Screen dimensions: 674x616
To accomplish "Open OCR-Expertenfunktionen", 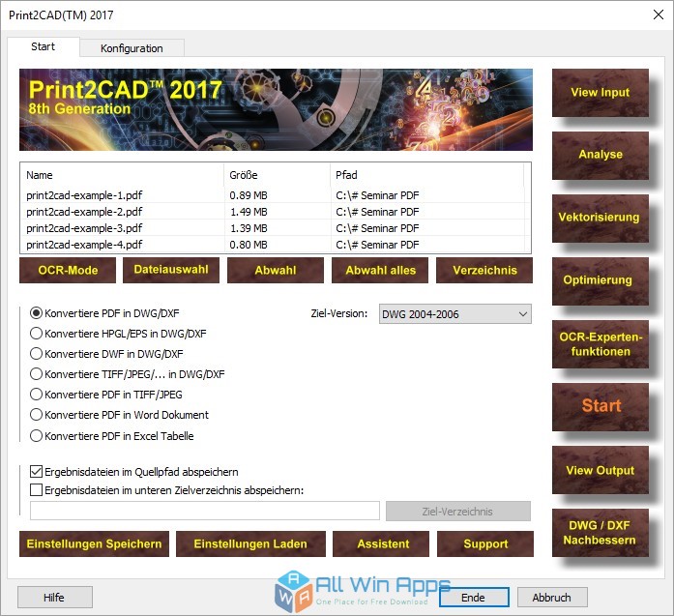I will pyautogui.click(x=601, y=344).
